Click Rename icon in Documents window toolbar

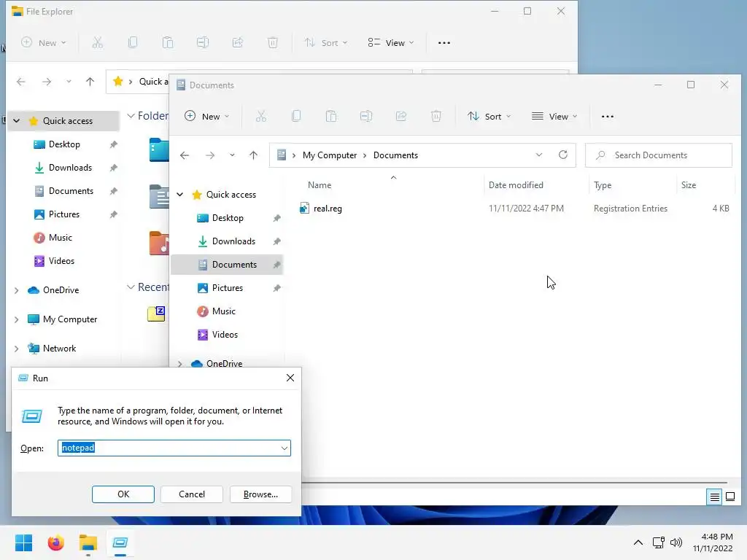[366, 116]
